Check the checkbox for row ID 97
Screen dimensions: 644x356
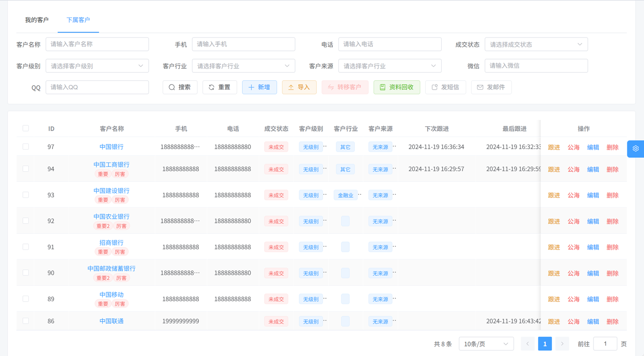click(x=26, y=147)
